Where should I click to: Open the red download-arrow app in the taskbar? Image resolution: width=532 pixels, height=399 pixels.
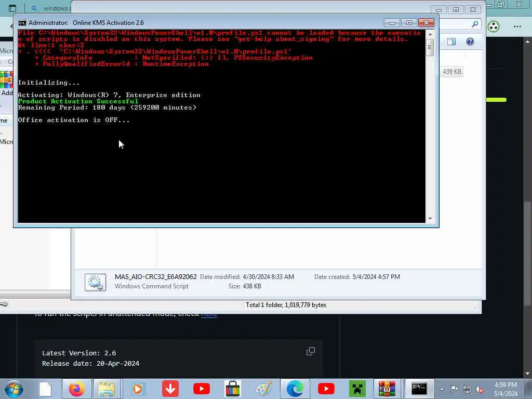[x=170, y=389]
